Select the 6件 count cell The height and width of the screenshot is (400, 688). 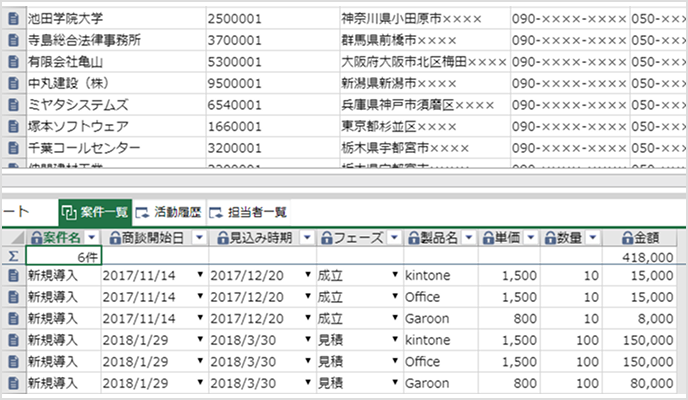64,257
